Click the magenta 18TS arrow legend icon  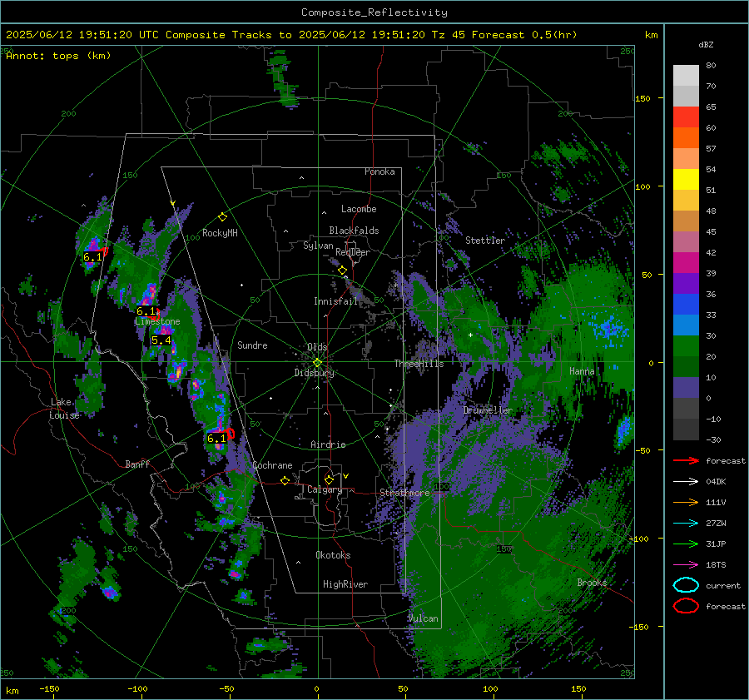pos(686,565)
